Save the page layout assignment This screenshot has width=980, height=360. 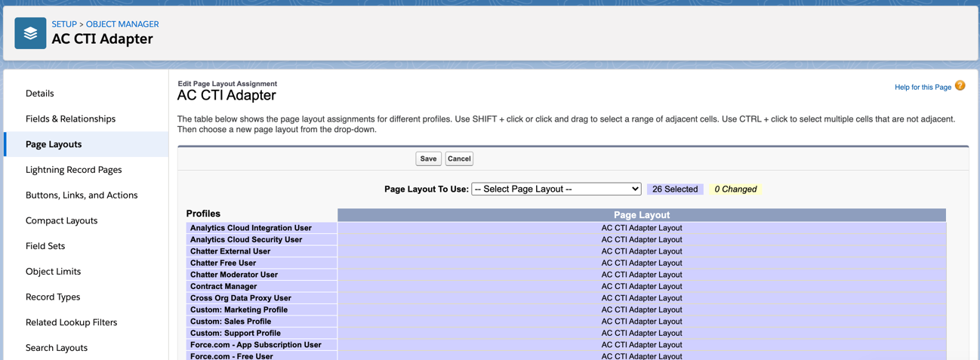click(428, 158)
